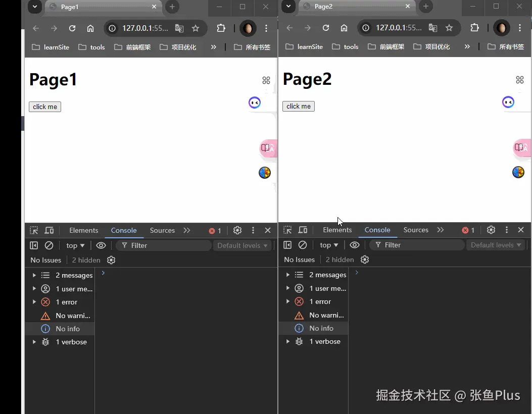Open 'top' context dropdown in Page2 console

(x=329, y=245)
